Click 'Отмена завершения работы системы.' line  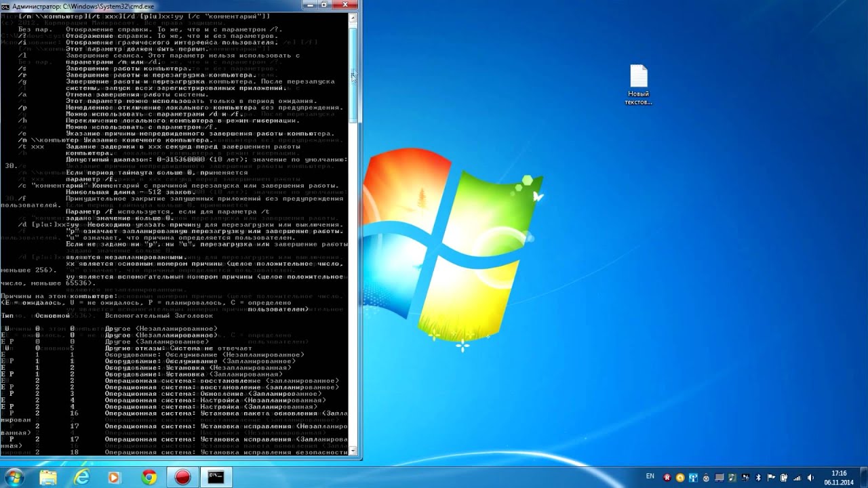coord(137,94)
